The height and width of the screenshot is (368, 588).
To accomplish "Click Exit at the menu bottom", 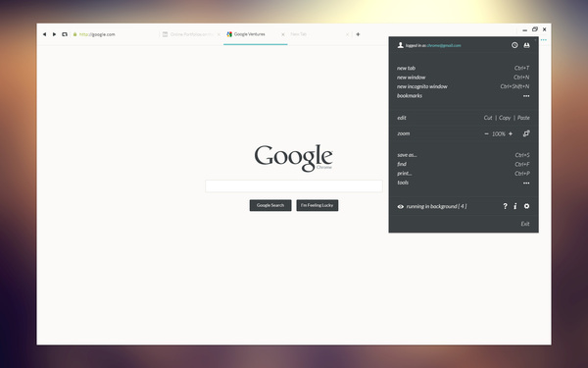I will 525,224.
